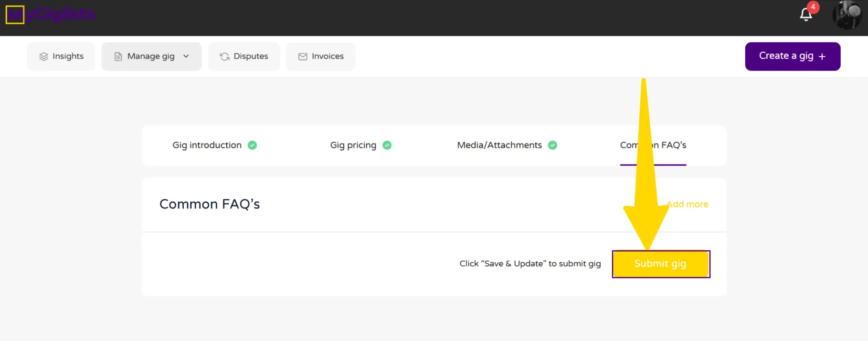Click the Manage gig document icon
This screenshot has height=341, width=868.
[118, 56]
